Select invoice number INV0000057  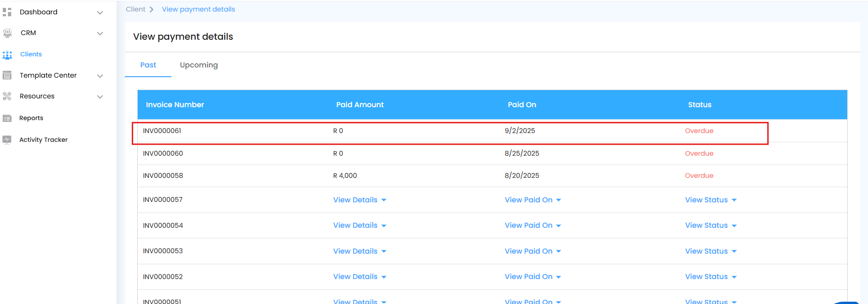pos(163,200)
